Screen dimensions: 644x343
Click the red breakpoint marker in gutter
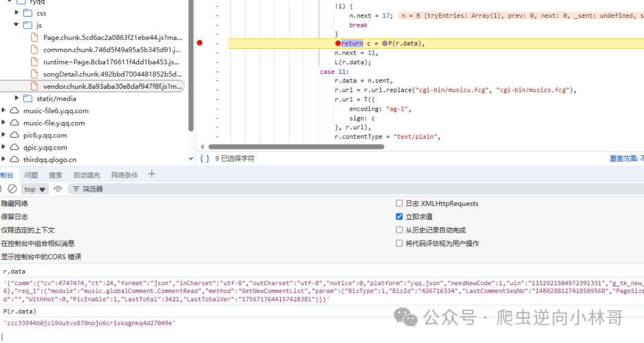coord(200,43)
